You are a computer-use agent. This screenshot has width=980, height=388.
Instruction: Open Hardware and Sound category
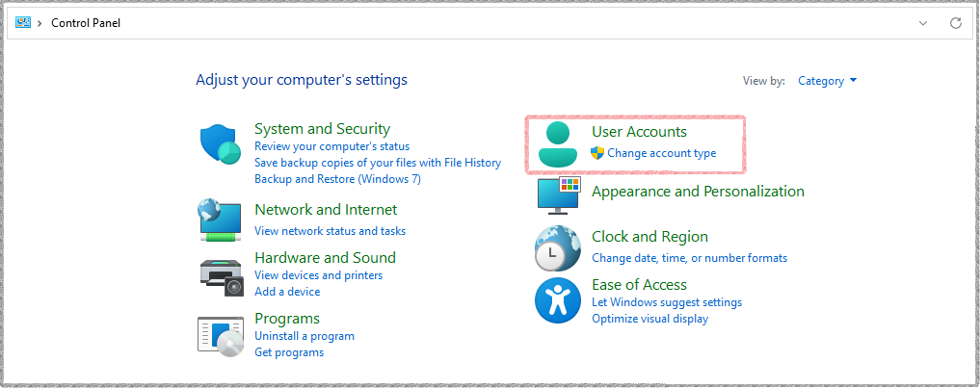pyautogui.click(x=325, y=257)
